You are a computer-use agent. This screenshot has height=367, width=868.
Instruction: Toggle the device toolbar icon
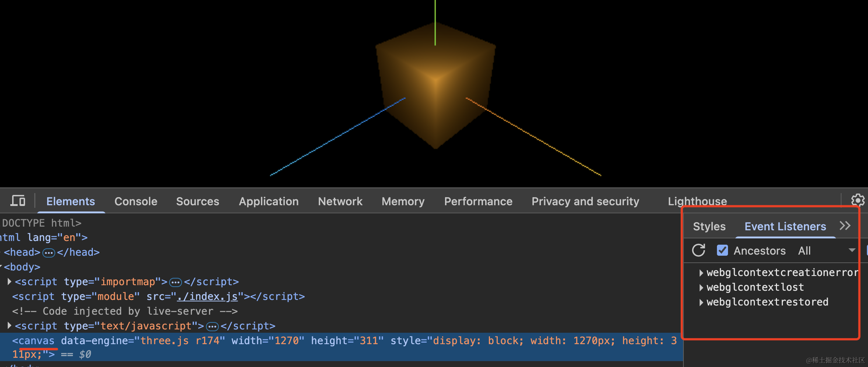[18, 201]
